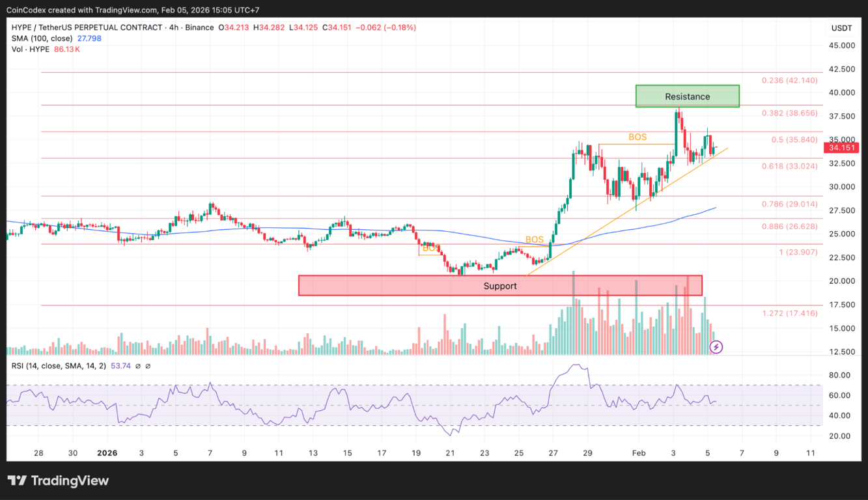Click the TradingView logo in the bottom corner
The width and height of the screenshot is (868, 500).
(59, 480)
